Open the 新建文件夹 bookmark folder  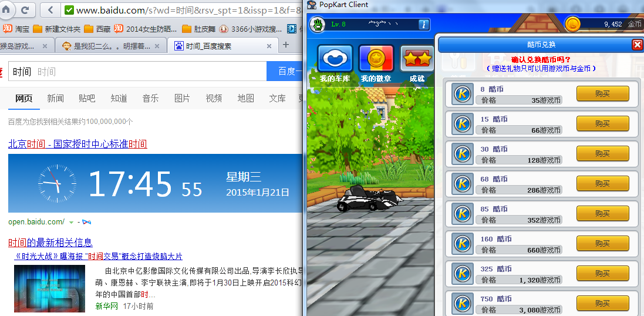pos(57,29)
